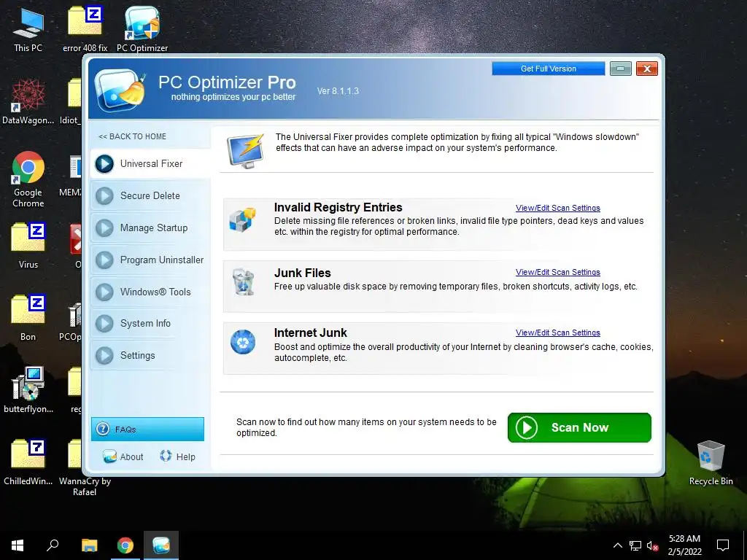Click play arrow icon beside Settings
Image resolution: width=747 pixels, height=560 pixels.
[x=104, y=355]
